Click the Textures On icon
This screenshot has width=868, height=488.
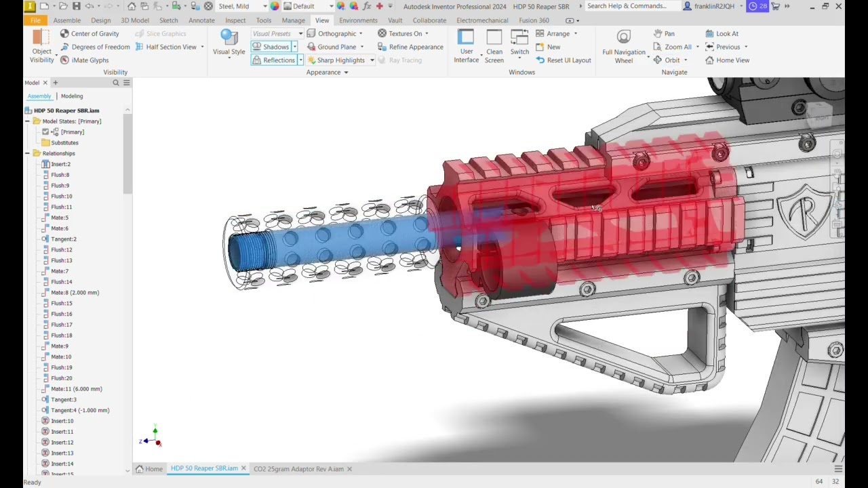coord(382,33)
